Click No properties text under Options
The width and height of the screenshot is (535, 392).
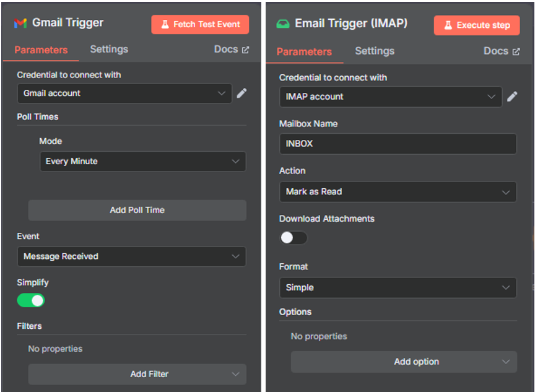[319, 336]
